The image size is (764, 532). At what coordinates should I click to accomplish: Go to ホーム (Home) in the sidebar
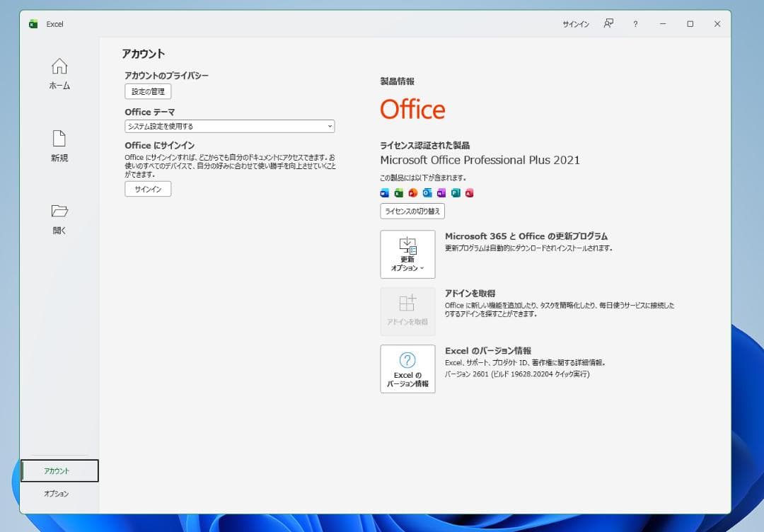(59, 74)
